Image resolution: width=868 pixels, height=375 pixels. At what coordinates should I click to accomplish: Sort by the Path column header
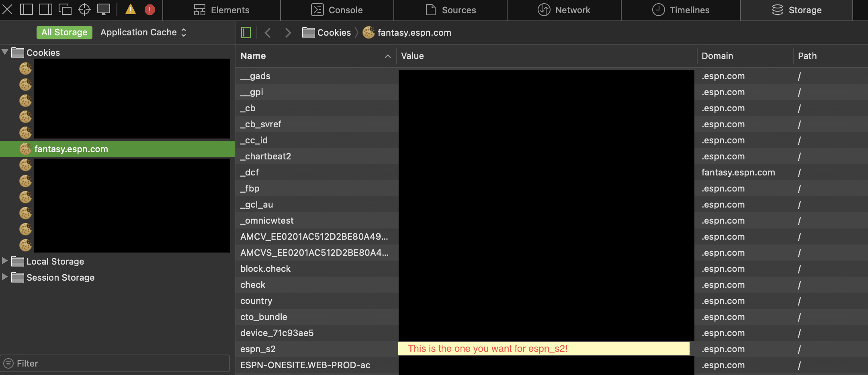click(831, 56)
